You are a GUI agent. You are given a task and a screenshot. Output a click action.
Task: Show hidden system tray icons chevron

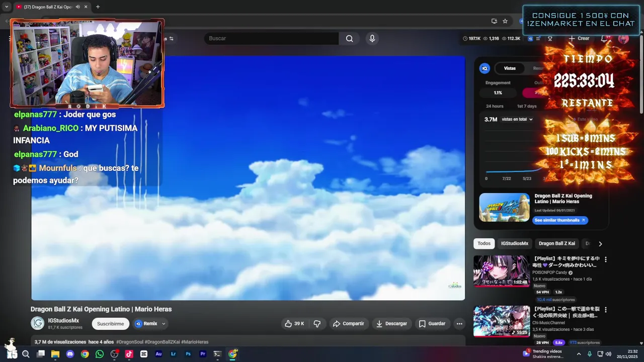(x=579, y=354)
